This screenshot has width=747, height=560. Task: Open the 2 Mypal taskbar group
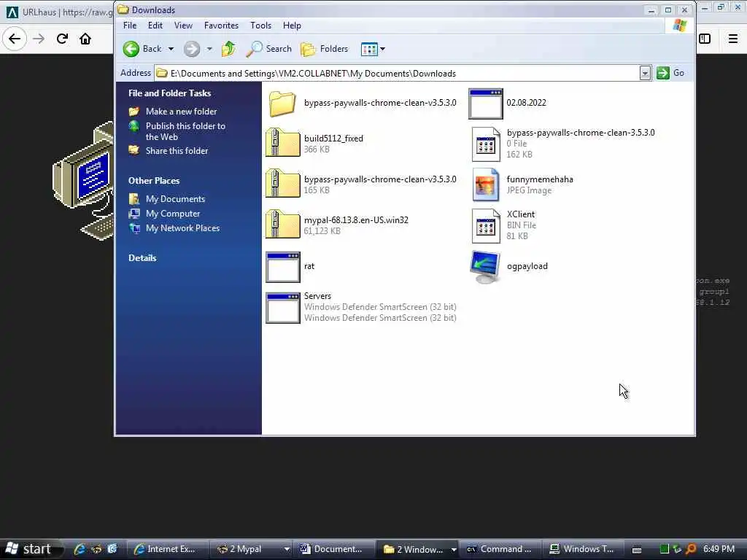pyautogui.click(x=252, y=549)
